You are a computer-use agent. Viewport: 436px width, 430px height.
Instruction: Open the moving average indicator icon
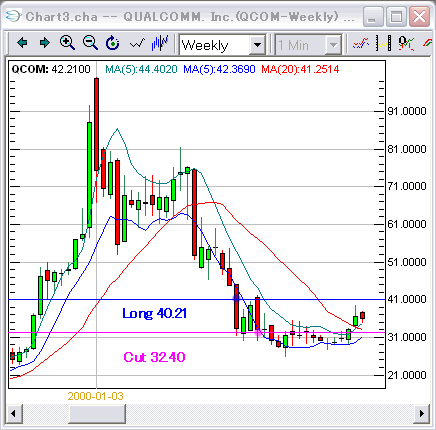(x=360, y=43)
